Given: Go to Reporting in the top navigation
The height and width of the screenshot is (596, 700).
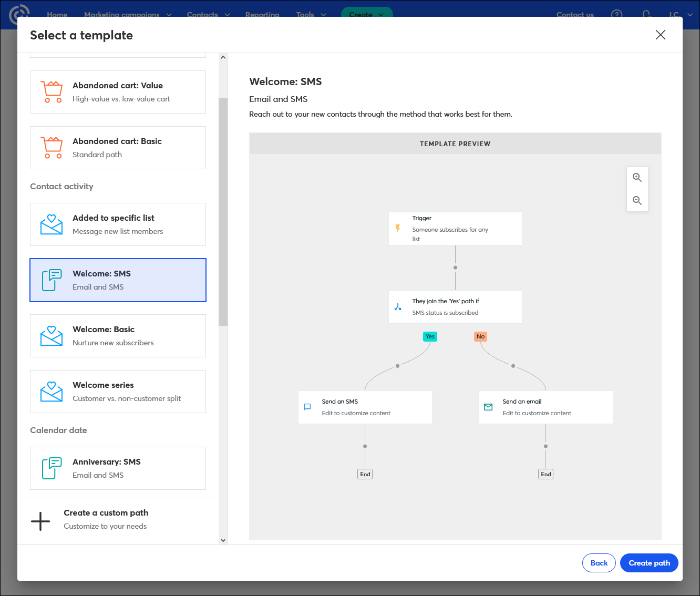Looking at the screenshot, I should [x=262, y=15].
